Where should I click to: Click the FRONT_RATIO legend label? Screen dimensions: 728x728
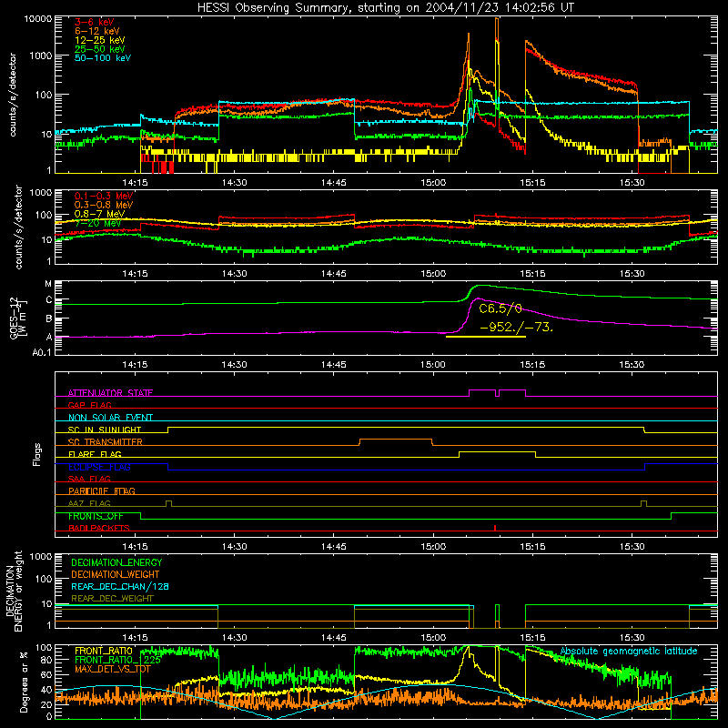pos(104,651)
